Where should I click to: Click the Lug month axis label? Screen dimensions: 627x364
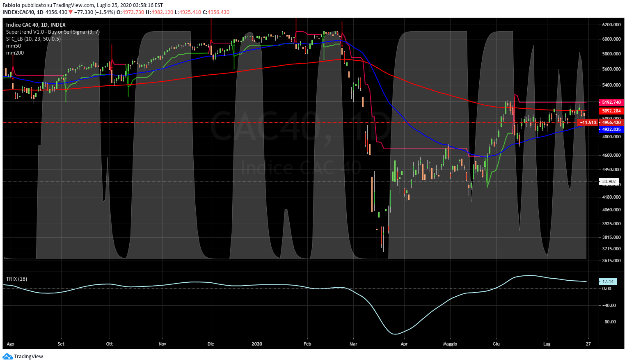tap(547, 344)
